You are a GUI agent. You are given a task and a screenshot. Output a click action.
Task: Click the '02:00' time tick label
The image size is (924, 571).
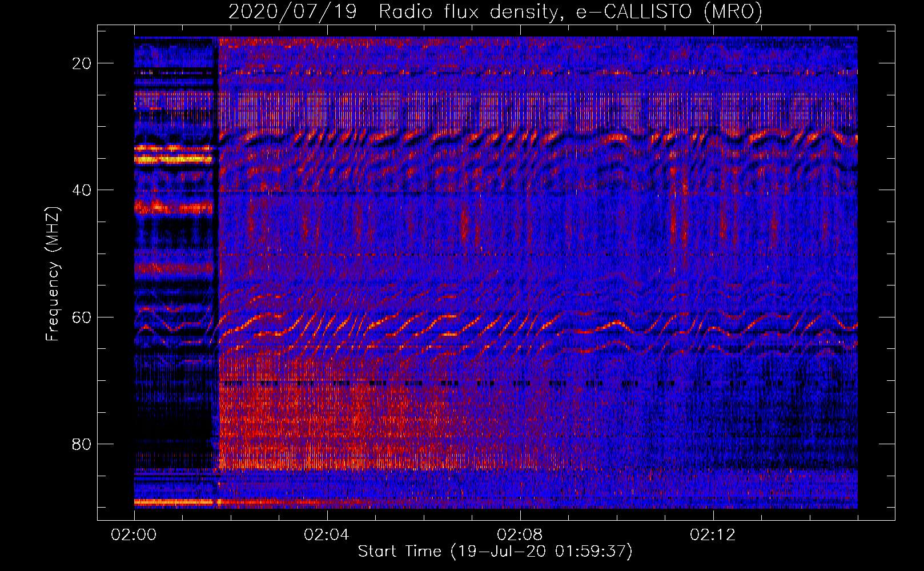tap(134, 535)
